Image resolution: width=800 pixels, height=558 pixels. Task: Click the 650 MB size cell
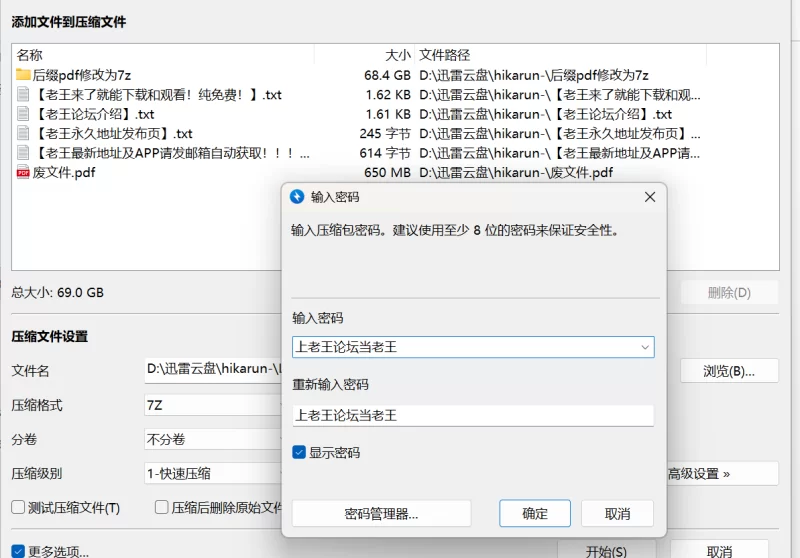click(387, 172)
